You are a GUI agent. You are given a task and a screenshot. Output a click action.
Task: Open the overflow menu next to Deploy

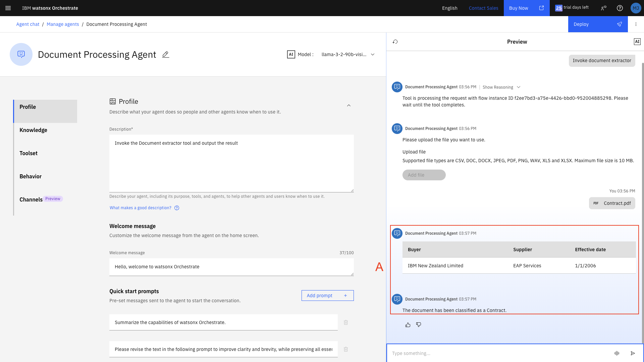click(636, 24)
